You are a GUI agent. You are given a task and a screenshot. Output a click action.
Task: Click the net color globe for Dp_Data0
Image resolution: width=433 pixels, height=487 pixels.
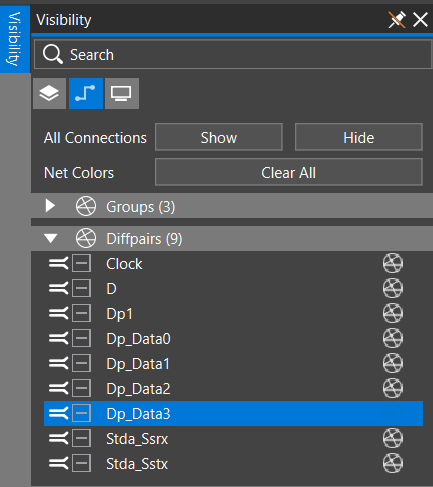(x=393, y=338)
